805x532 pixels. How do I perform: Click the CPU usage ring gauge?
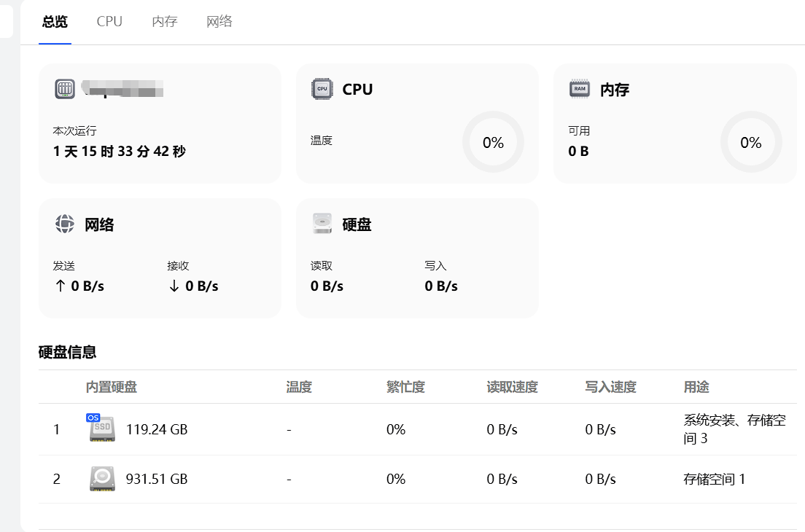click(493, 142)
